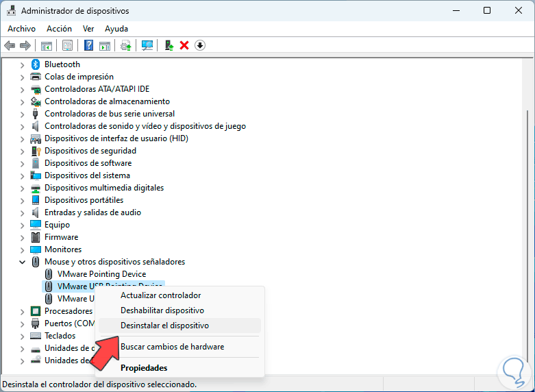
Task: Click the Teclados keyboard icon
Action: [36, 336]
